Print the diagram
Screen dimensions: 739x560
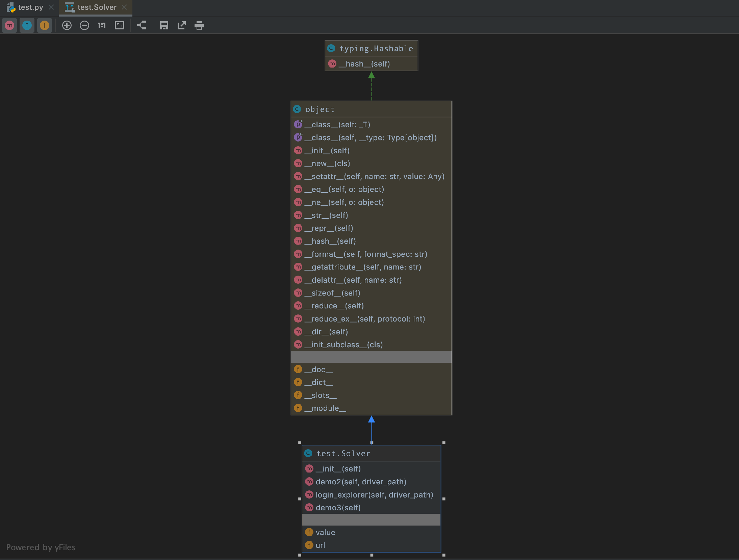tap(199, 25)
